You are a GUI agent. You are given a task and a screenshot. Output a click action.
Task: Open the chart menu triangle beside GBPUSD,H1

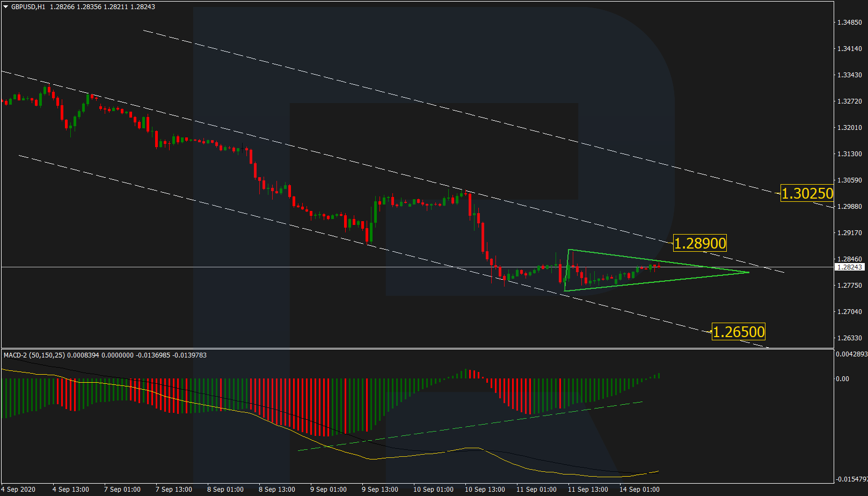tap(6, 7)
